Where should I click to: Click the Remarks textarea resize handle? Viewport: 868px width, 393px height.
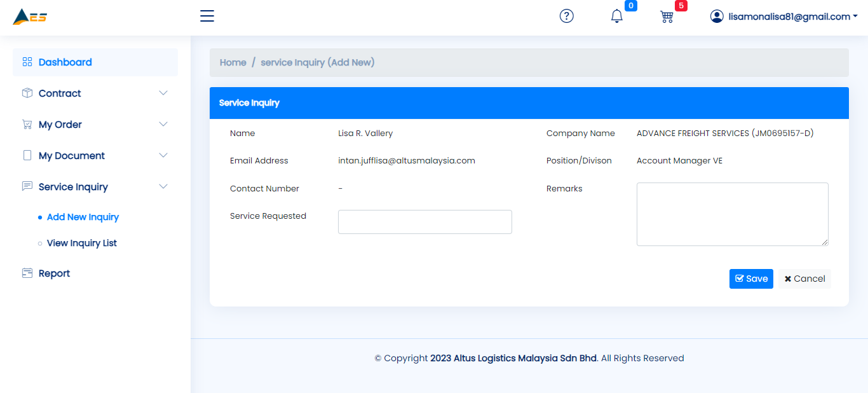[825, 242]
